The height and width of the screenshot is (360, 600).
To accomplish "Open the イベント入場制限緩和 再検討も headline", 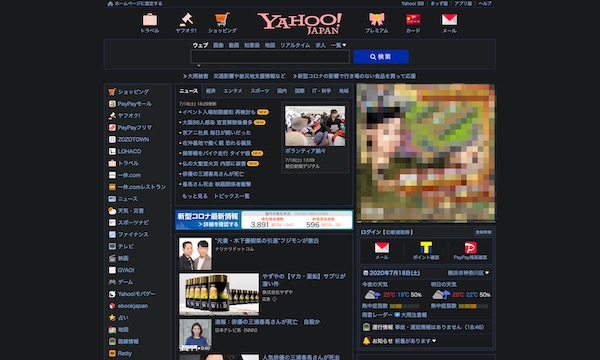I will coord(218,112).
